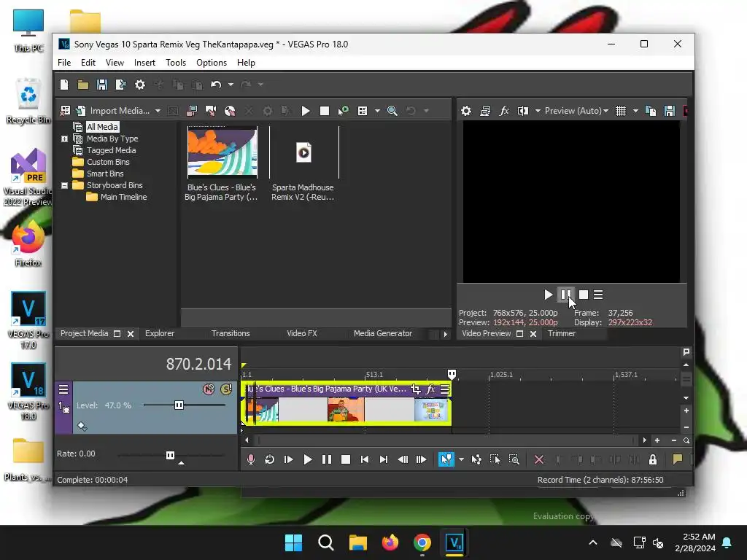Select the Main Timeline bin
747x560 pixels.
(x=123, y=197)
